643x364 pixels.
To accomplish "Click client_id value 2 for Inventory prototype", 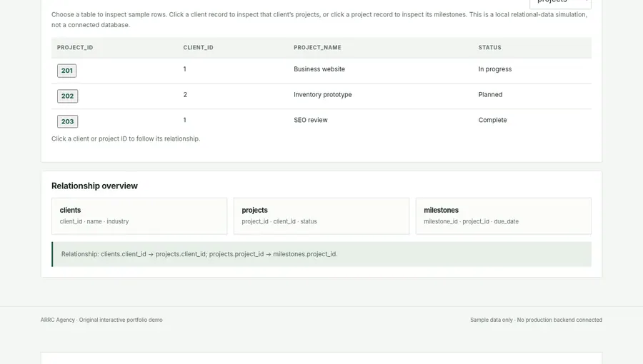I will (x=185, y=95).
